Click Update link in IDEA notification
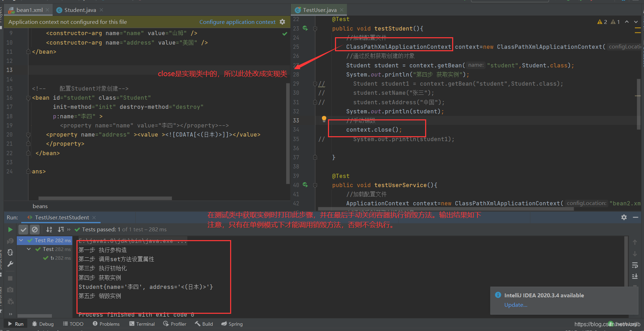Viewport: 644px width, 331px height. coord(516,305)
